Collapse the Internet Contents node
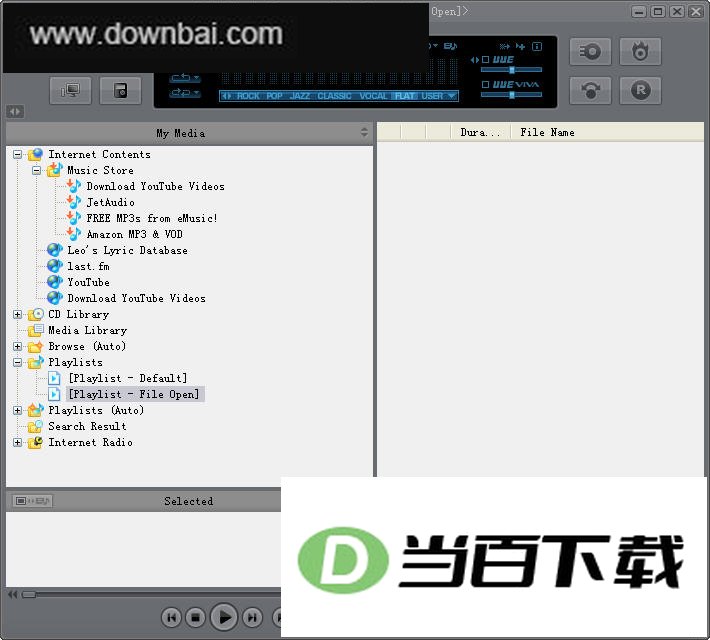 17,154
